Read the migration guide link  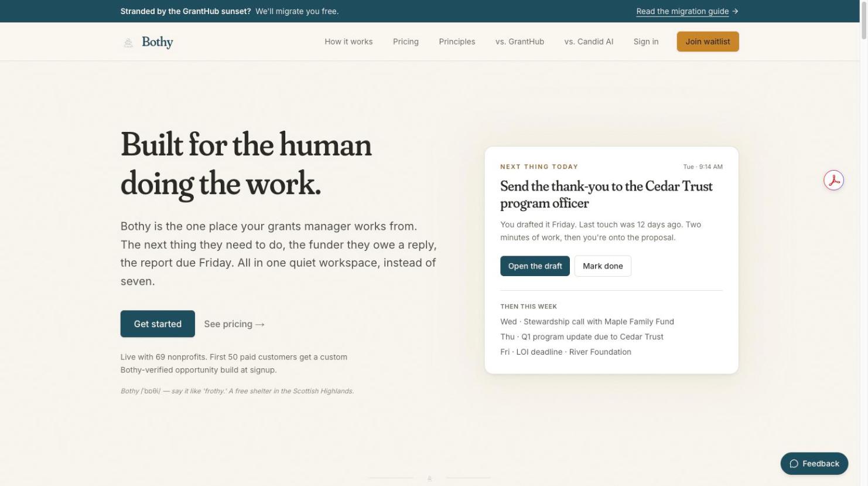point(682,11)
